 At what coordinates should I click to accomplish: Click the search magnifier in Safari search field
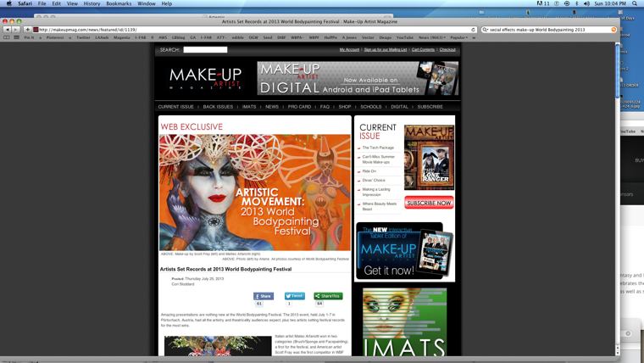(485, 30)
